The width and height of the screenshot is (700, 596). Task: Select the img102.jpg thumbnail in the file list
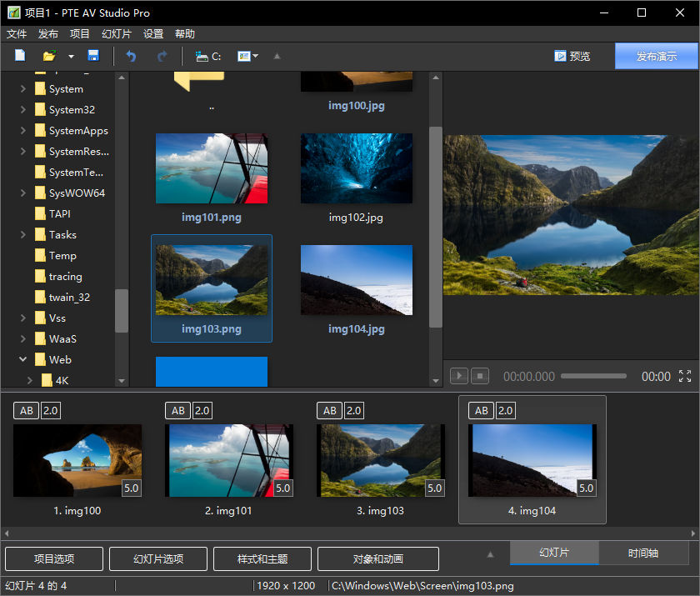(357, 168)
